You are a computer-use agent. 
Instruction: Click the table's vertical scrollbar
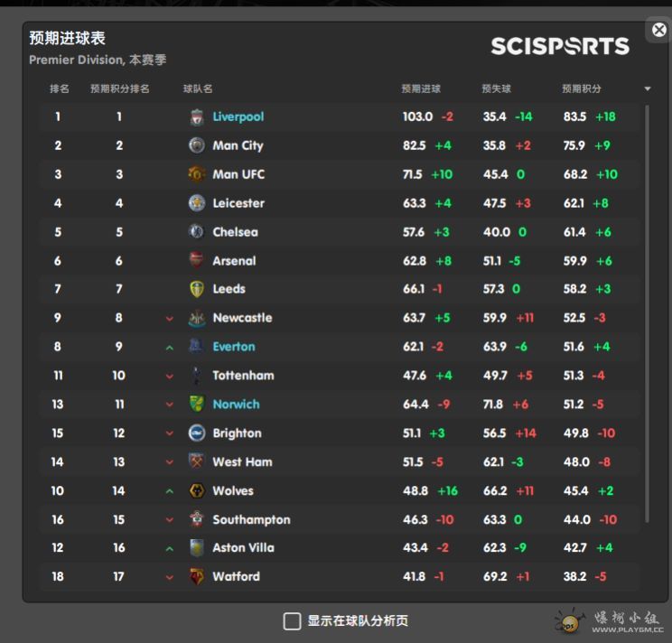(647, 313)
